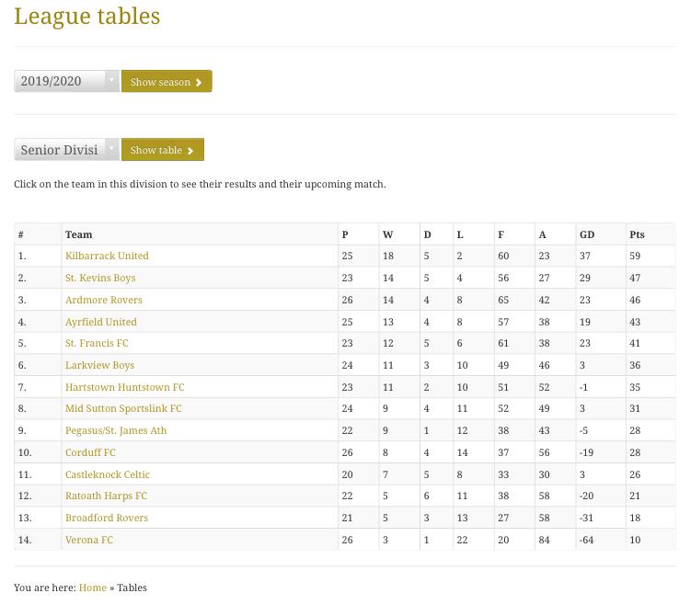Open the Senior Division dropdown
This screenshot has height=616, width=690.
tap(66, 150)
